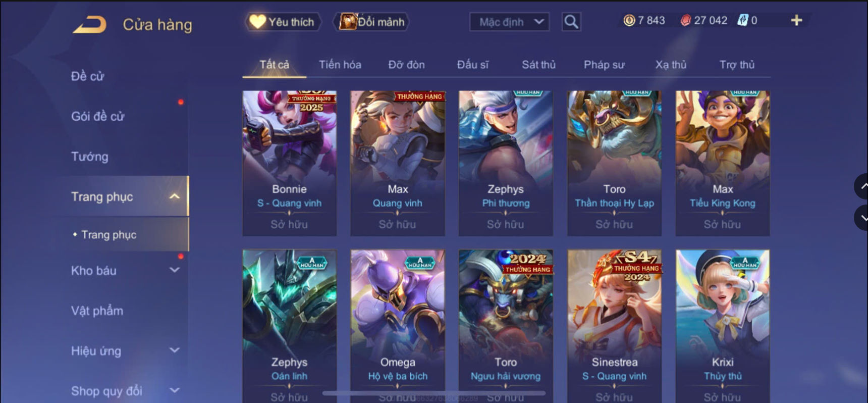The height and width of the screenshot is (403, 868).
Task: Open the Tướng sidebar item
Action: 90,157
